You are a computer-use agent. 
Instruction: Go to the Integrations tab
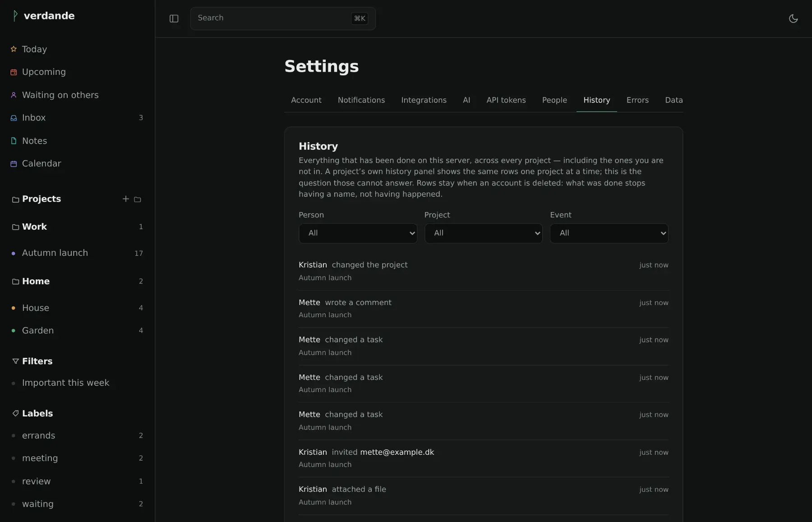click(x=424, y=100)
